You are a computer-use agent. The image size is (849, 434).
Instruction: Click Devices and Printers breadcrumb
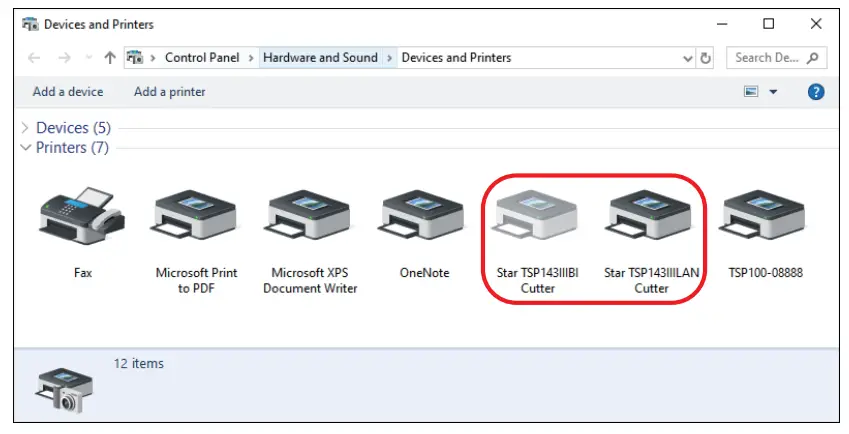click(456, 57)
